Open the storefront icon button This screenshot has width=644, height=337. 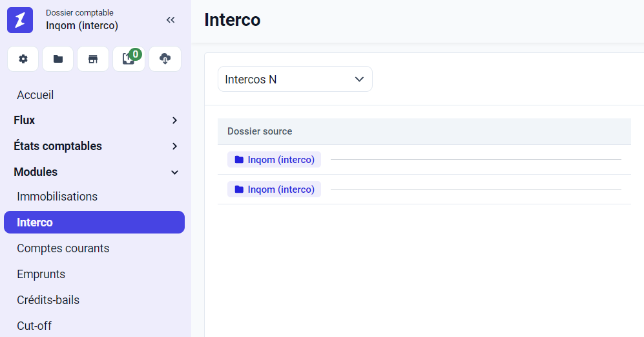point(93,59)
